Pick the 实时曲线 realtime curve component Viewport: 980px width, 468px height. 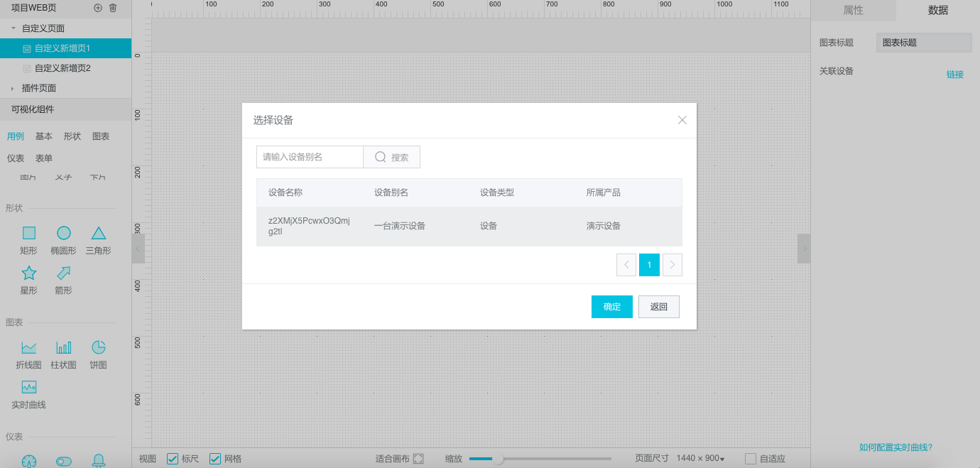point(28,387)
